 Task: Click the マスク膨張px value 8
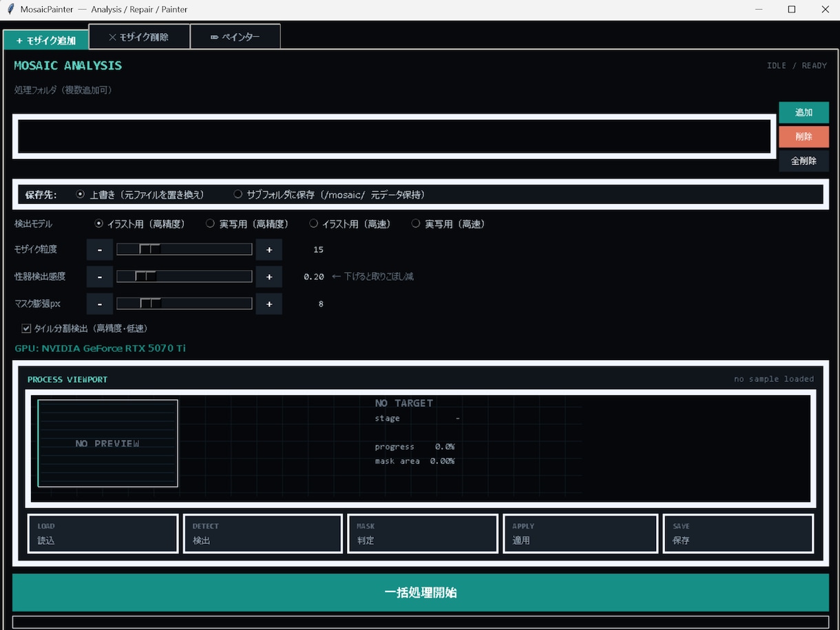321,304
